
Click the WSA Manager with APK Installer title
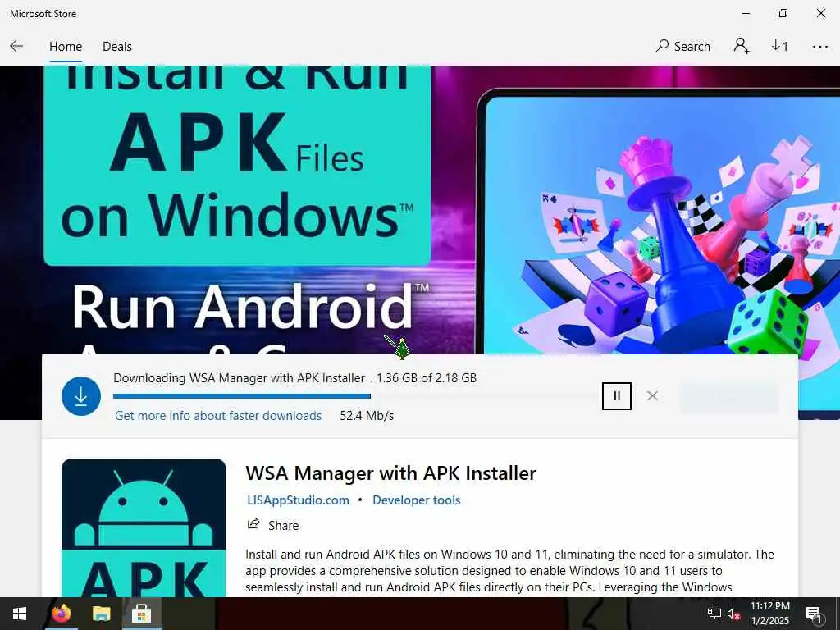[x=390, y=473]
